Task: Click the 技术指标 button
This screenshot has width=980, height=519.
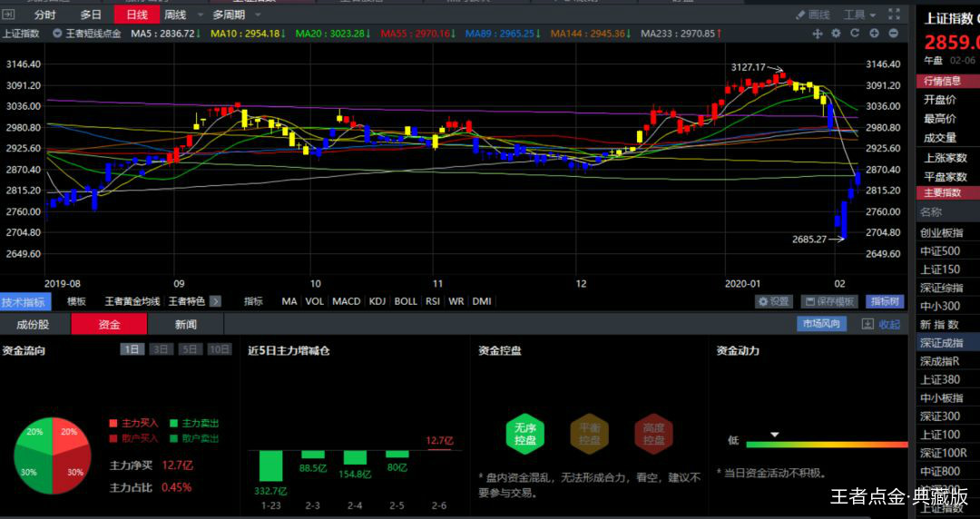Action: coord(24,302)
